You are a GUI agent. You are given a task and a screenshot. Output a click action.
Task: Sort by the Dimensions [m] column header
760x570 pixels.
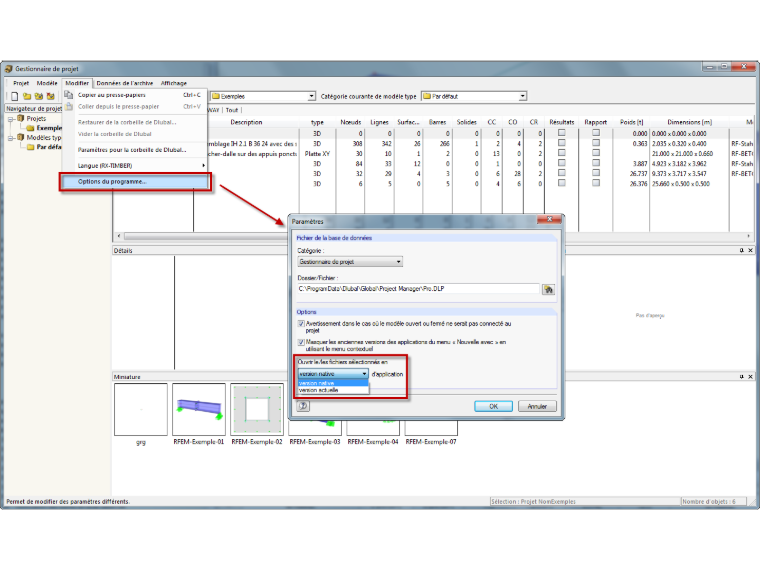tap(689, 122)
